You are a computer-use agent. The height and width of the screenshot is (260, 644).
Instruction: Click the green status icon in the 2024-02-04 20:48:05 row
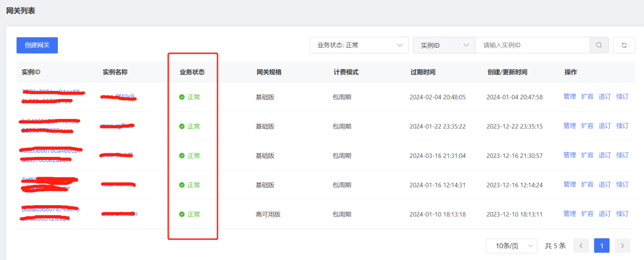(182, 97)
